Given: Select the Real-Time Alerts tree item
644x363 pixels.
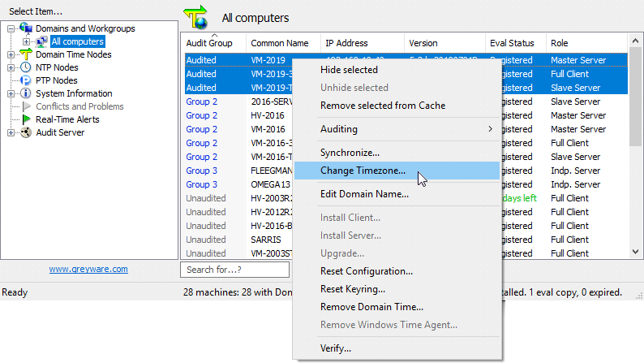Looking at the screenshot, I should pyautogui.click(x=67, y=119).
